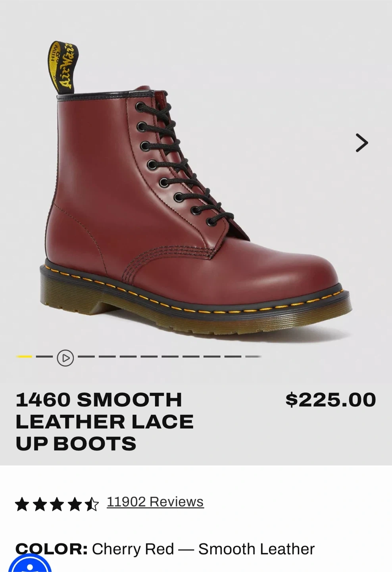Select the seventh dash after the play icon

point(212,356)
